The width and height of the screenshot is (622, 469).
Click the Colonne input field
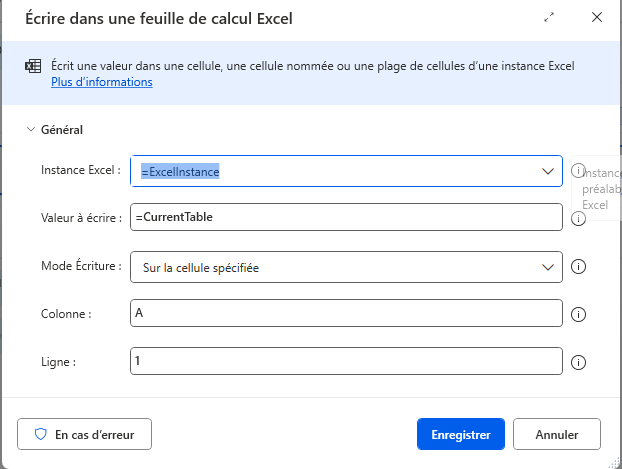pos(346,313)
